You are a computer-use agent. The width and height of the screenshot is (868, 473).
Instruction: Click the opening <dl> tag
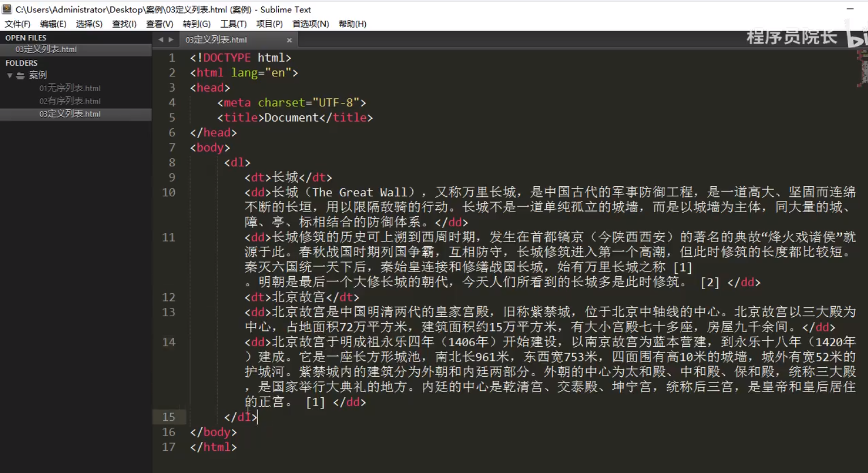[237, 163]
